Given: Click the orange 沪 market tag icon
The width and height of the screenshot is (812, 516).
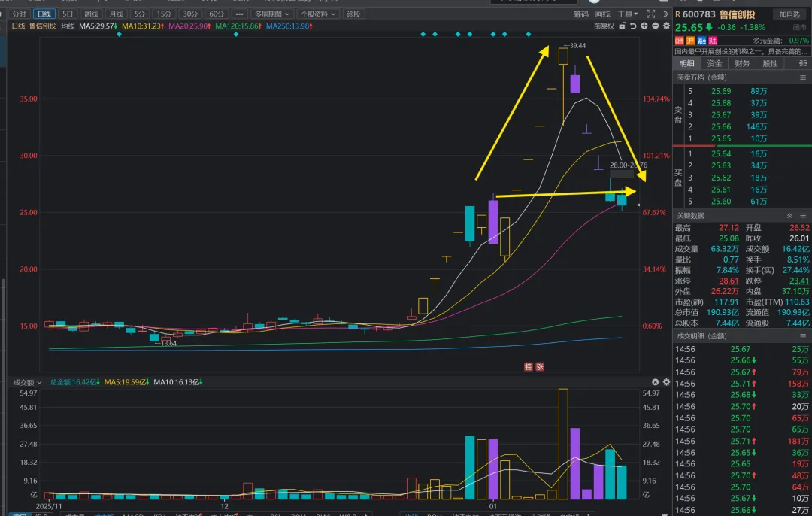Looking at the screenshot, I should point(690,41).
